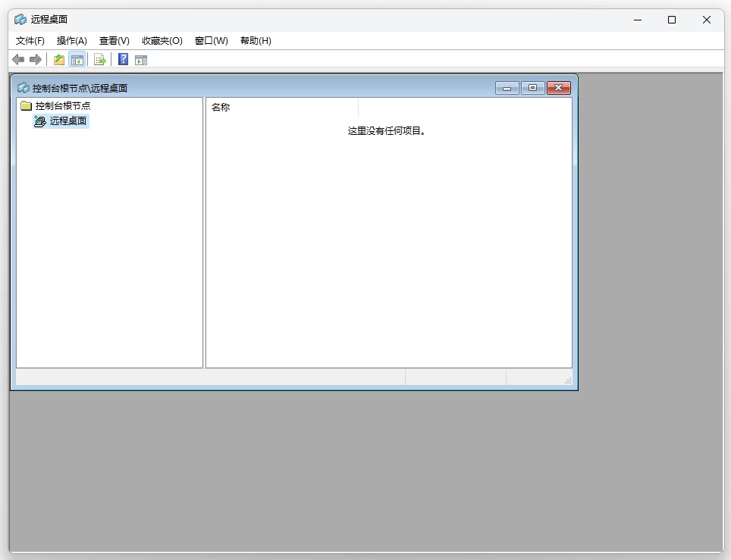Open the 收藏夹(O) menu
This screenshot has height=560, width=731.
click(x=162, y=41)
